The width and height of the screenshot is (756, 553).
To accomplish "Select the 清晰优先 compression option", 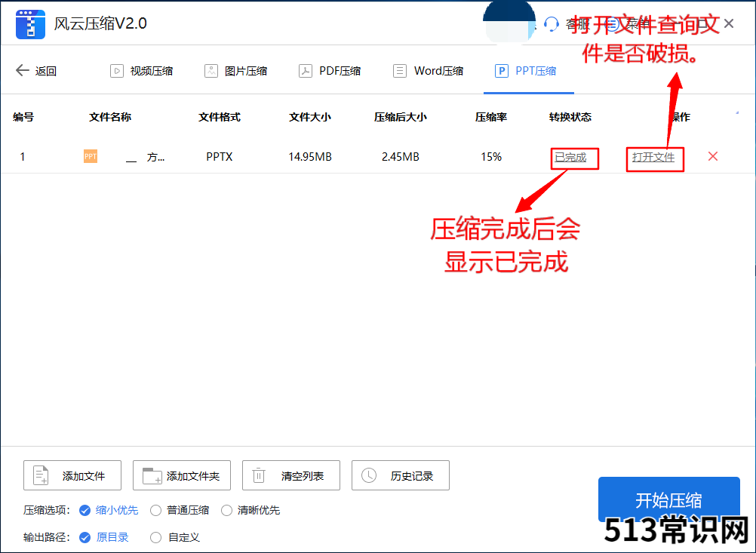I will point(250,510).
